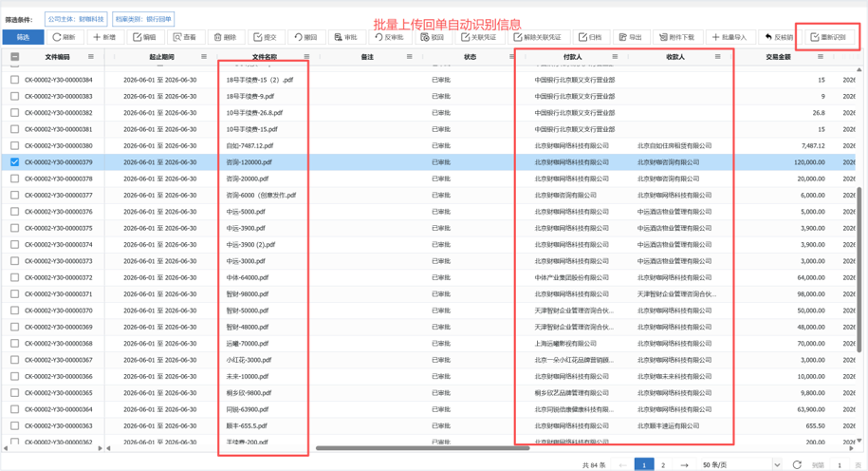
Task: Click the 批量导入 batch import icon
Action: click(716, 37)
